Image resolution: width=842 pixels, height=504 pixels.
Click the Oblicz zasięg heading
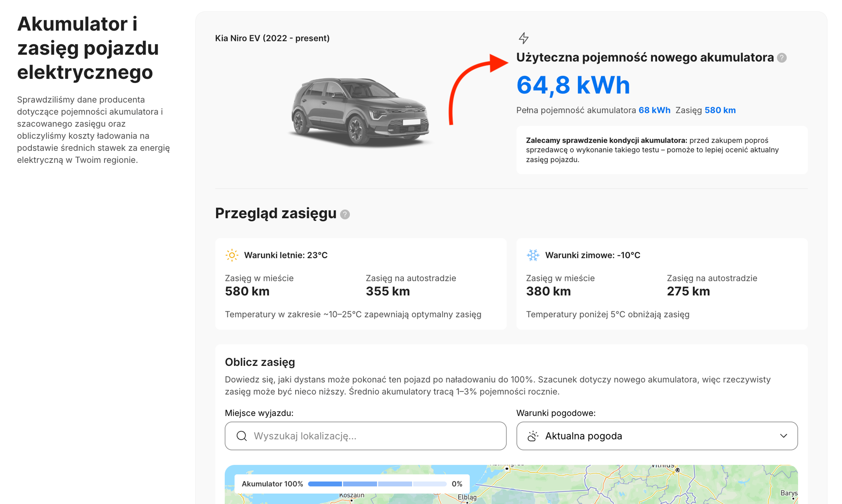(260, 362)
